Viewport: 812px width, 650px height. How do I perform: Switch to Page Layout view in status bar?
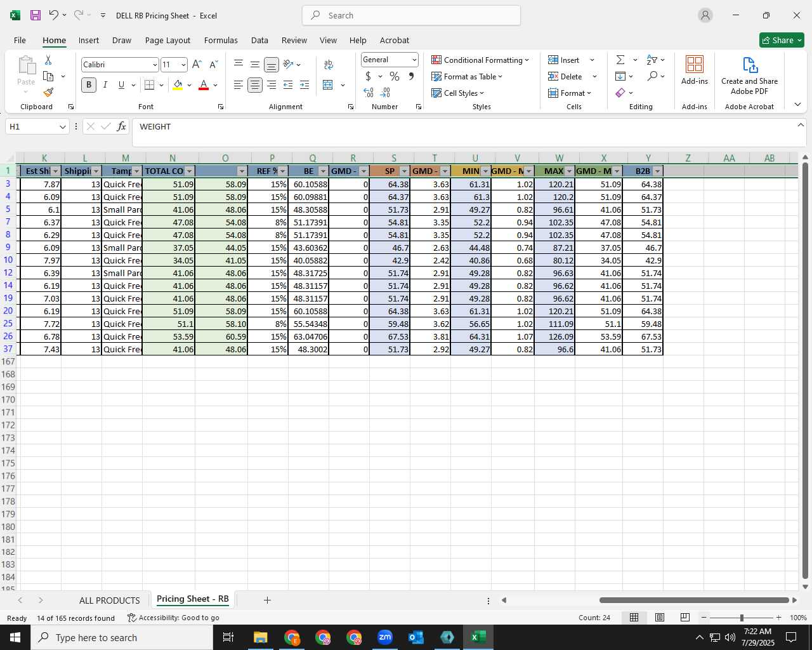[659, 618]
